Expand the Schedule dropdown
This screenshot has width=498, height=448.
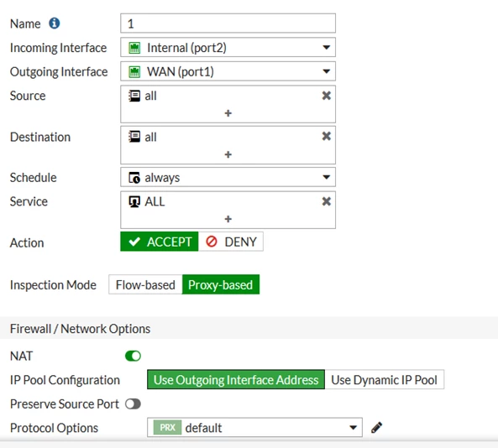(228, 177)
